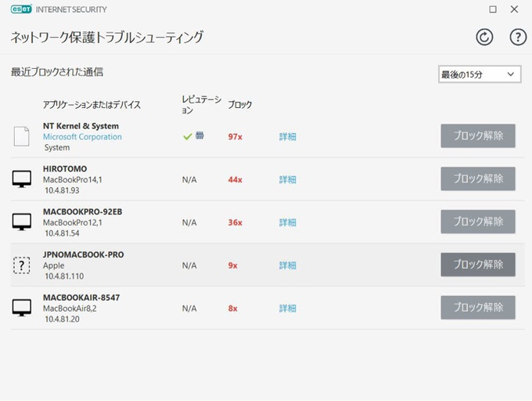
Task: Open the 最後の15分 time range dropdown
Action: click(x=480, y=74)
